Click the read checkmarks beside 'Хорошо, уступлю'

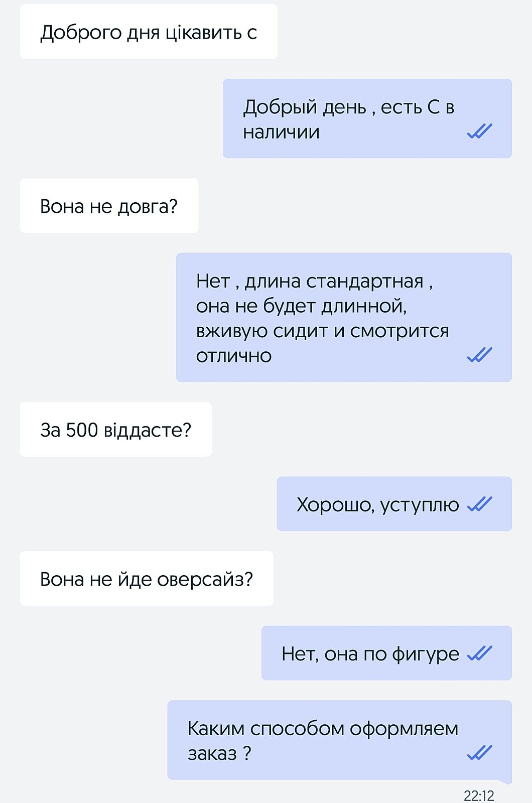(479, 504)
